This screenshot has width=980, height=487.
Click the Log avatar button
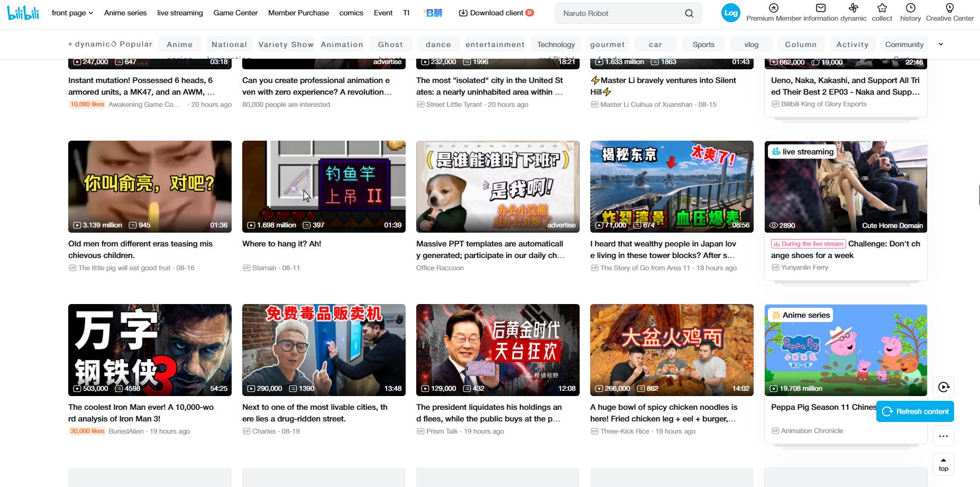[x=731, y=13]
